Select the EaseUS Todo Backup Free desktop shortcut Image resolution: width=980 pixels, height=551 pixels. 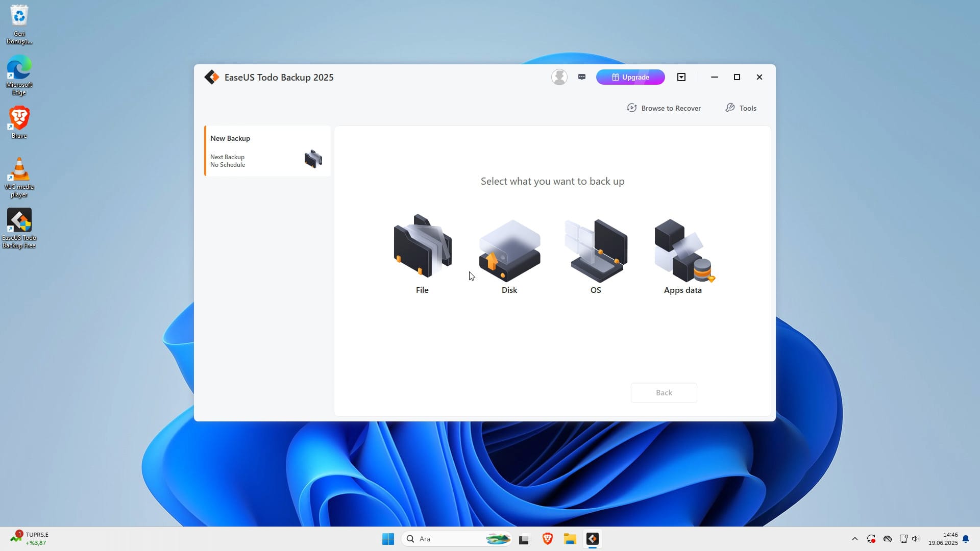(x=19, y=228)
